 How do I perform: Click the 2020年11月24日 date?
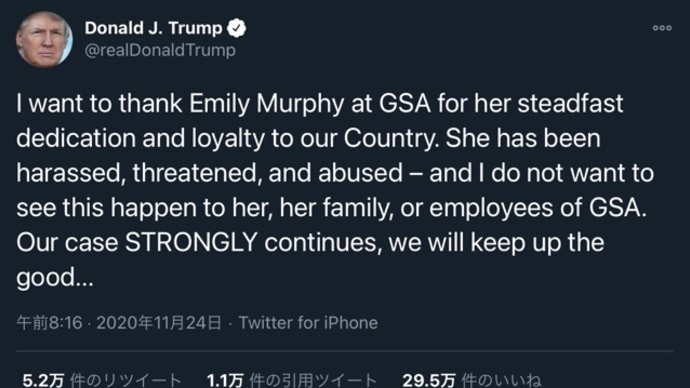(x=159, y=323)
